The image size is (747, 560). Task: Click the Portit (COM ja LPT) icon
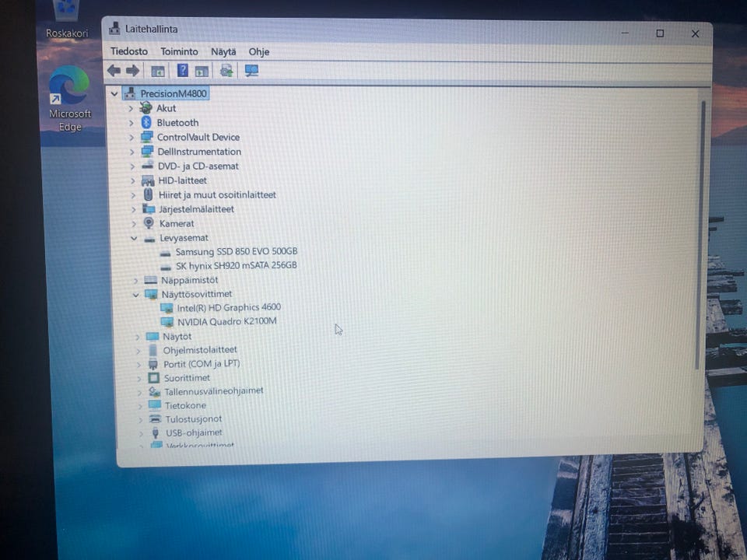[x=153, y=364]
